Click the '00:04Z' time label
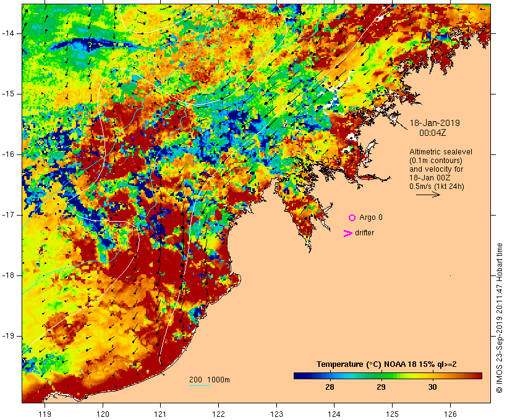This screenshot has width=507, height=420. pos(433,133)
